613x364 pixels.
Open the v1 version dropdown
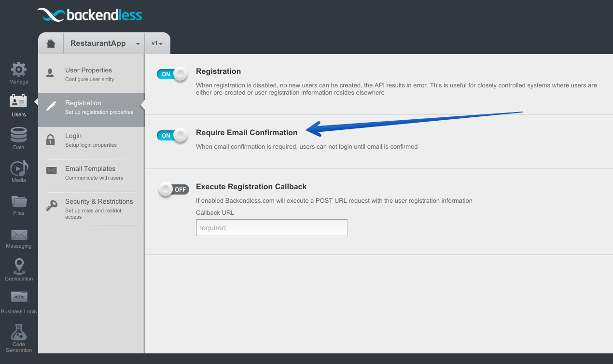point(157,43)
